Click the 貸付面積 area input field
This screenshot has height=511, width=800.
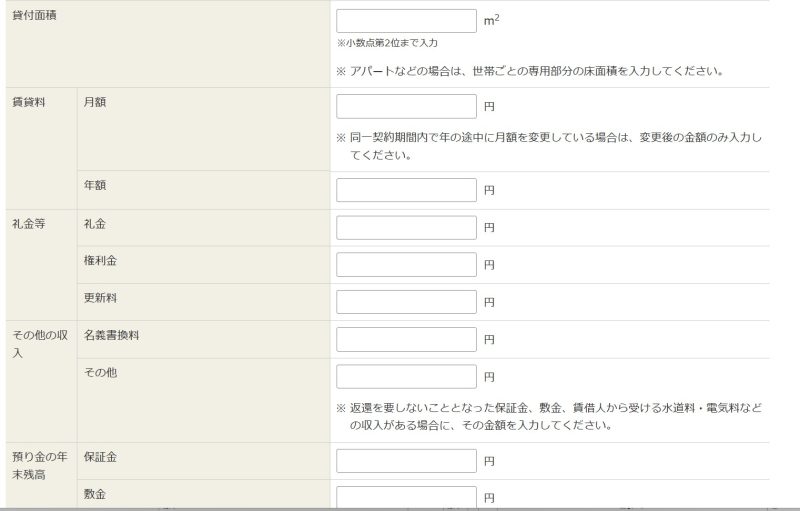coord(406,21)
